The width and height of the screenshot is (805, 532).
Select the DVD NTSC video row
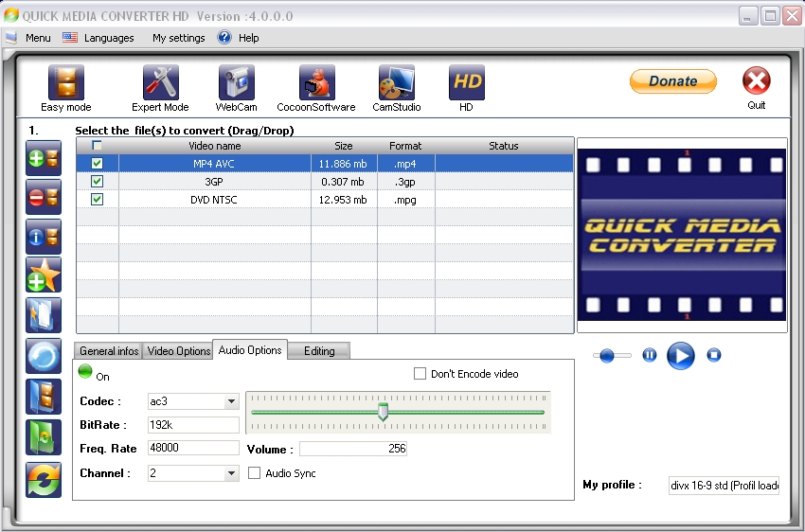point(325,200)
